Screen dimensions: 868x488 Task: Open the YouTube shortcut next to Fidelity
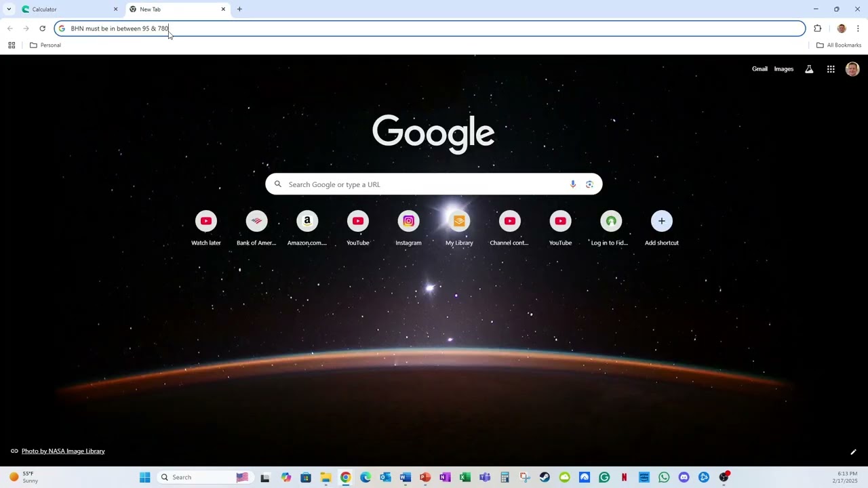coord(560,228)
